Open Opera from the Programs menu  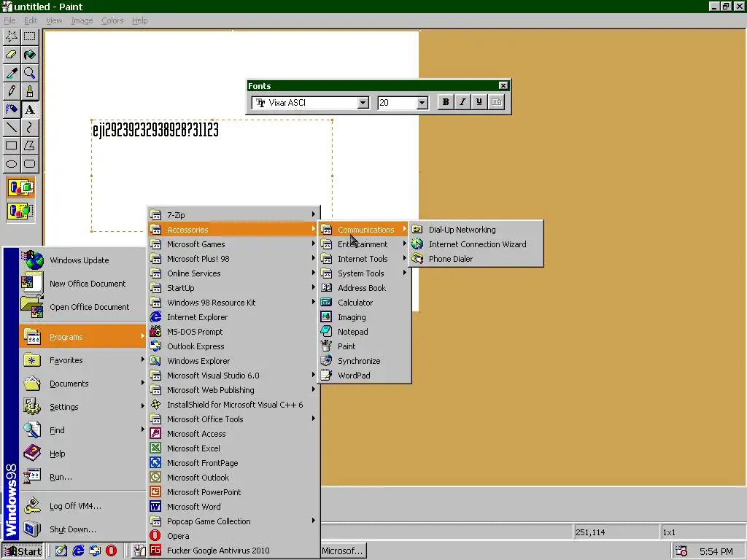coord(233,536)
